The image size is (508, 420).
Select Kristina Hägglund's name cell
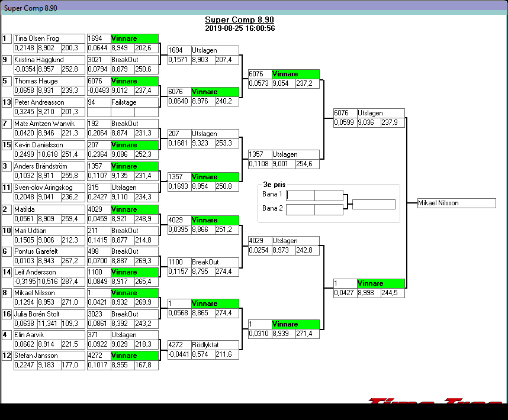(x=49, y=60)
